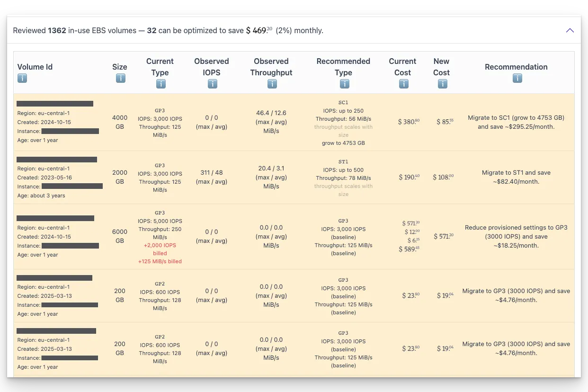
Task: Click the Observed Throughput column header
Action: pos(271,67)
